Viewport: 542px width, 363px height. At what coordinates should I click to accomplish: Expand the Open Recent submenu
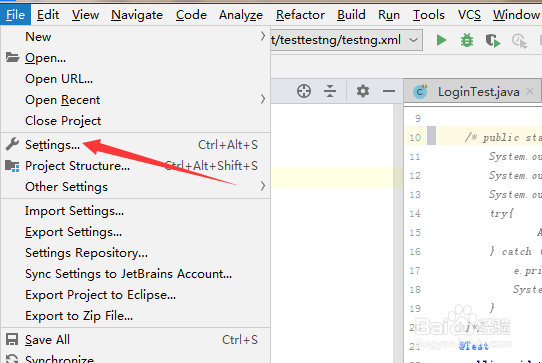coord(263,100)
